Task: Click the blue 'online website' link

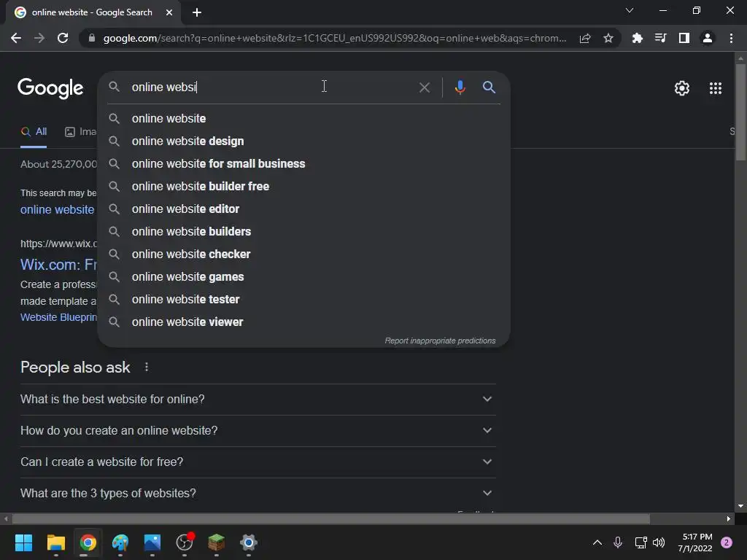Action: click(57, 210)
